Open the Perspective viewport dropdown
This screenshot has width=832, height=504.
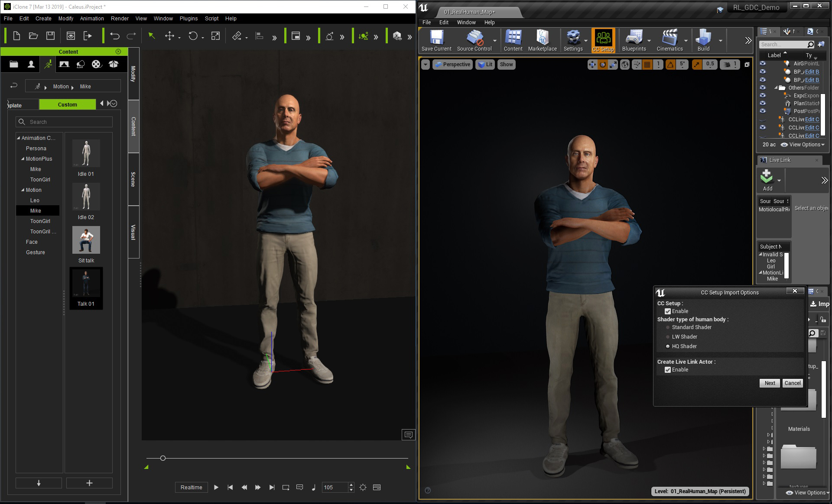[453, 65]
